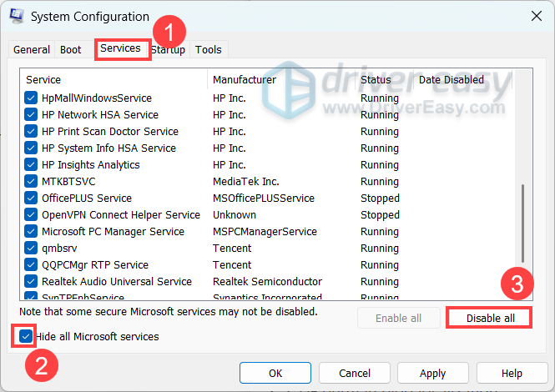Select Realtek Audio Universal Service name
Viewport: 555px width, 392px height.
(117, 281)
